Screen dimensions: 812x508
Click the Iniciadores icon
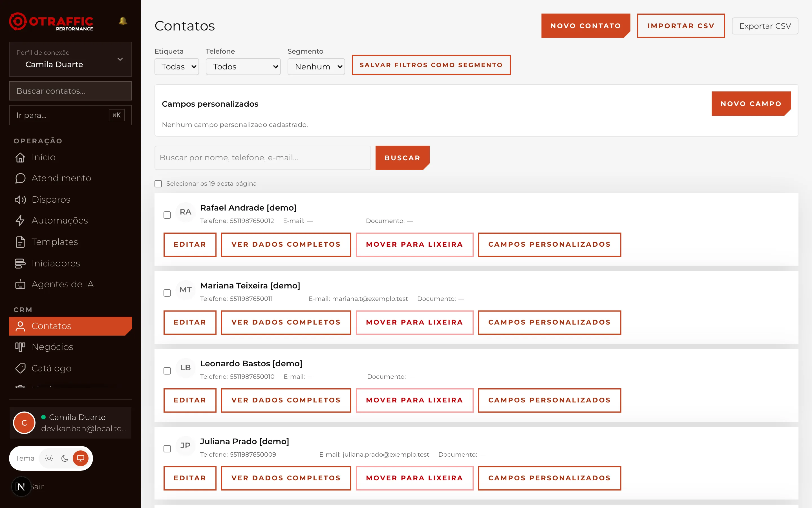pyautogui.click(x=20, y=263)
